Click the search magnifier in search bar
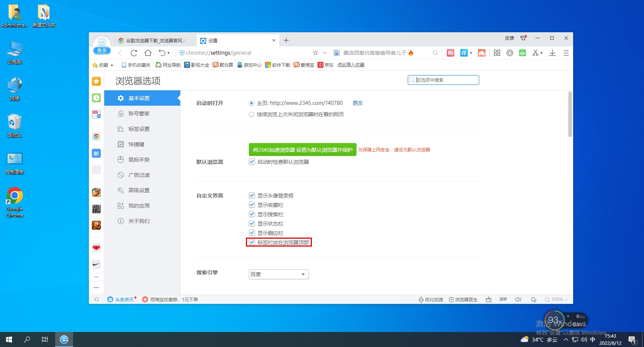 pos(435,53)
